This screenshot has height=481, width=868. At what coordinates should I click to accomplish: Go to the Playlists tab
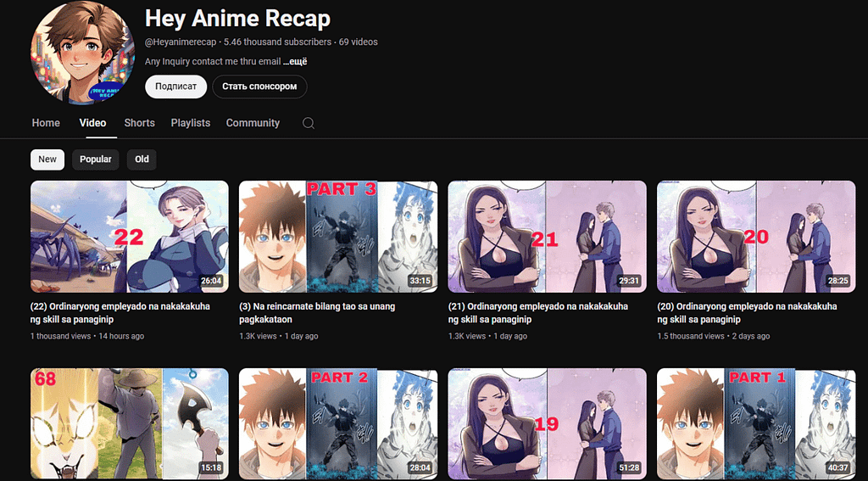click(x=191, y=123)
